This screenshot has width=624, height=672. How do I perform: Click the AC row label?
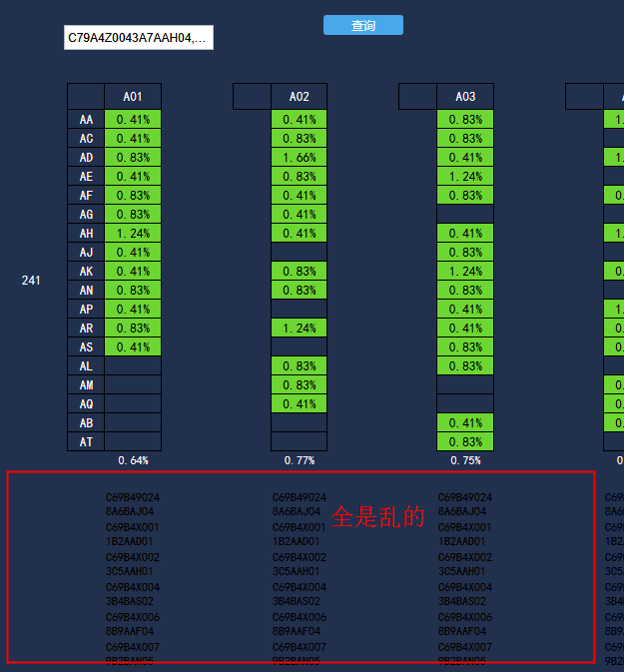pyautogui.click(x=86, y=139)
